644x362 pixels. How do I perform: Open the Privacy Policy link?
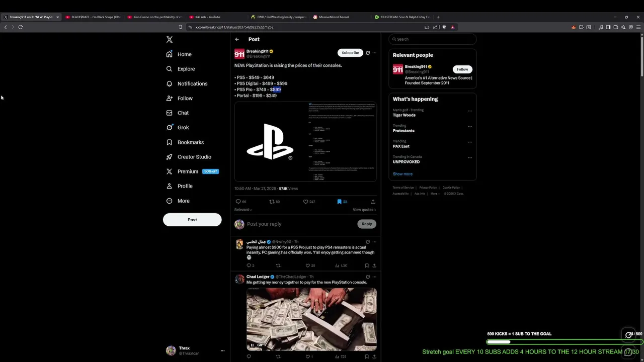(428, 188)
